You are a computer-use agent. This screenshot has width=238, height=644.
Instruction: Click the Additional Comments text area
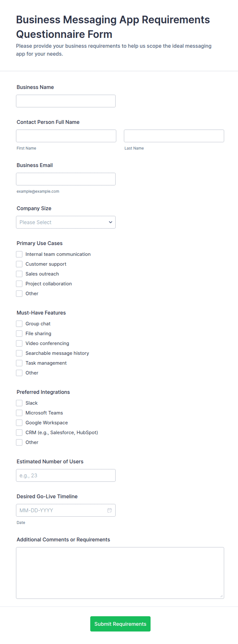(x=120, y=573)
